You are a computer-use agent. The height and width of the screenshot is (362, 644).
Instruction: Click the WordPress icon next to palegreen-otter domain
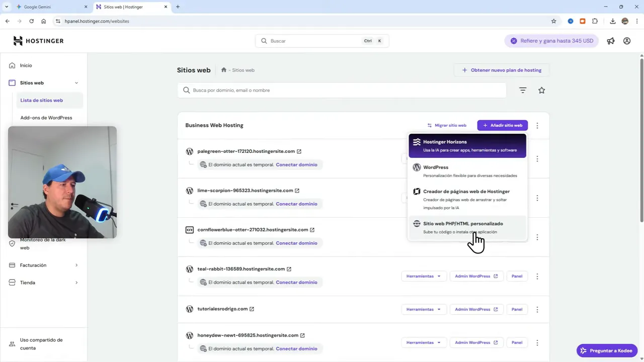[x=189, y=151]
